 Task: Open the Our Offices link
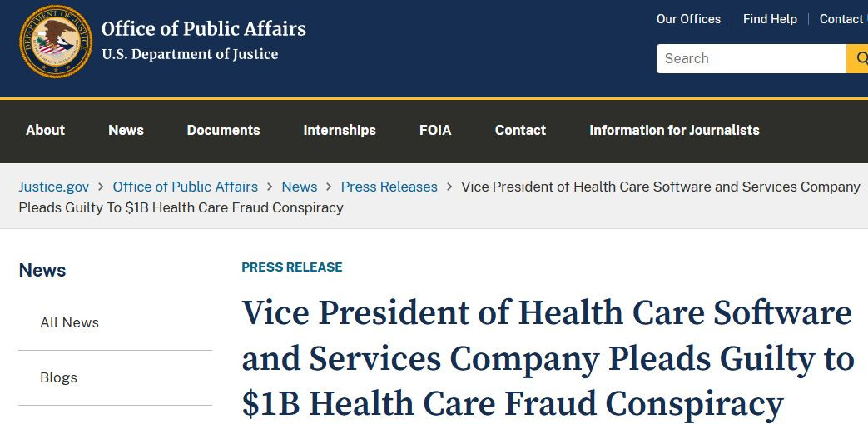tap(688, 19)
